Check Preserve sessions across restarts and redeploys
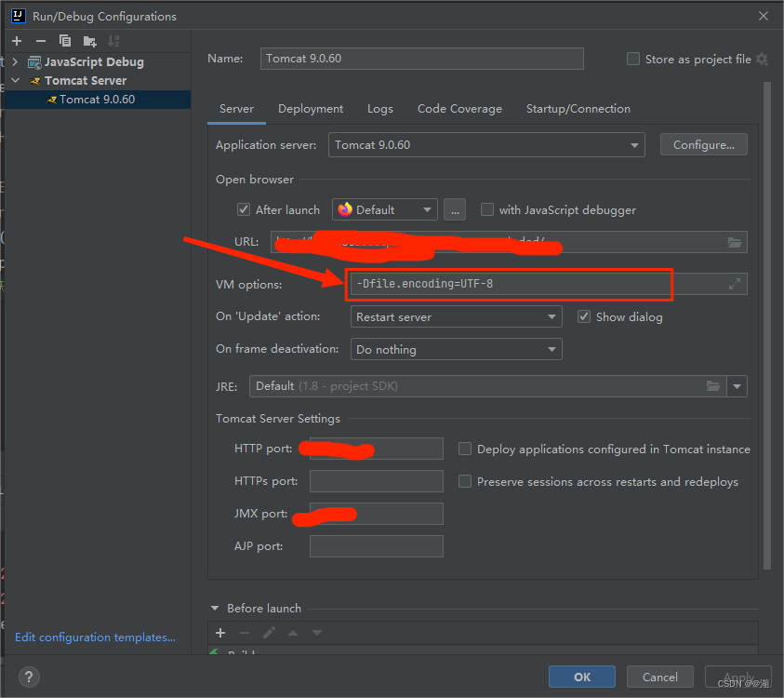Image resolution: width=784 pixels, height=698 pixels. pyautogui.click(x=465, y=481)
